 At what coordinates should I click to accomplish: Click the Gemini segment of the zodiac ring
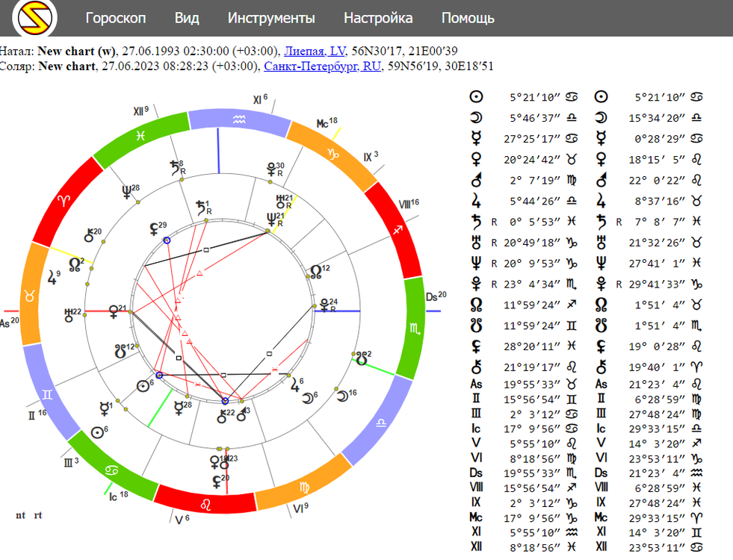48,395
